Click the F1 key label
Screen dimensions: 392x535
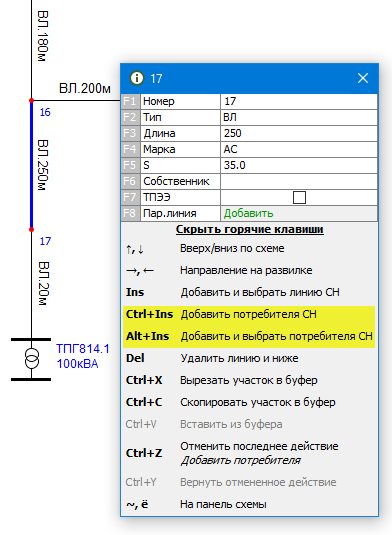point(130,101)
